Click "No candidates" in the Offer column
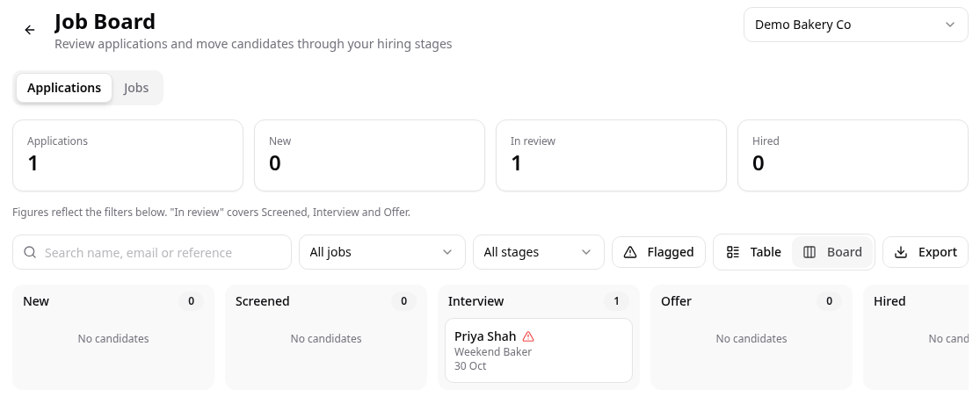 point(751,339)
